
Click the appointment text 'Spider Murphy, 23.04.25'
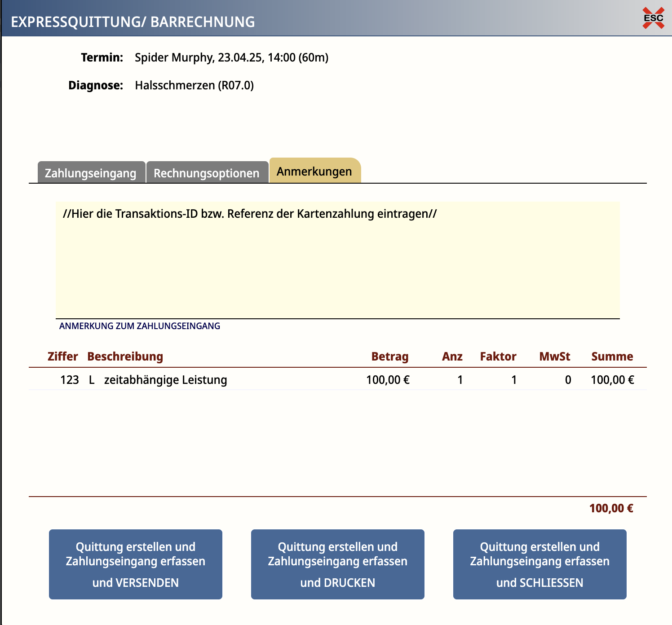pyautogui.click(x=199, y=57)
